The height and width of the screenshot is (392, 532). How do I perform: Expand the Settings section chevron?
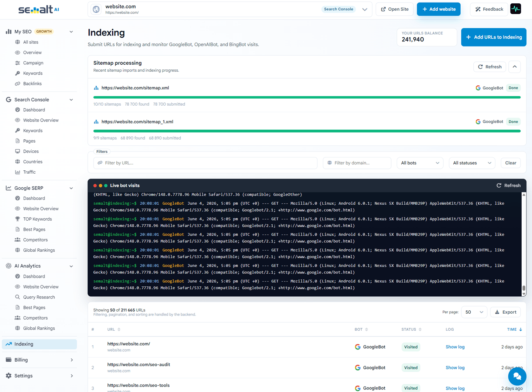pyautogui.click(x=72, y=376)
